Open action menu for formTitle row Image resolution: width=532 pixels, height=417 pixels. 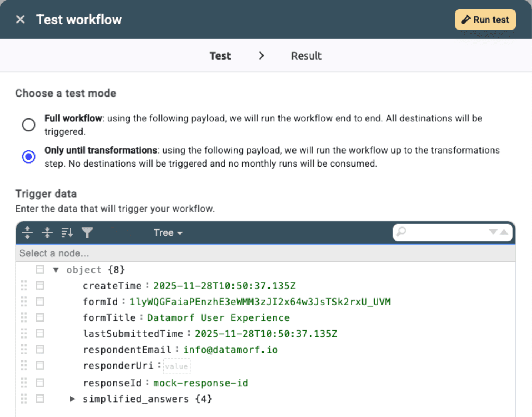[x=40, y=317]
